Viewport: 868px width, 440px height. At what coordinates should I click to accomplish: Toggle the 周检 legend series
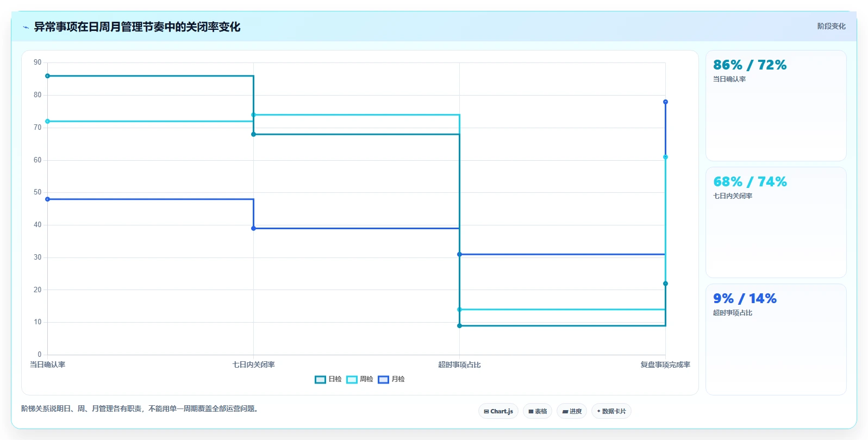click(x=360, y=379)
